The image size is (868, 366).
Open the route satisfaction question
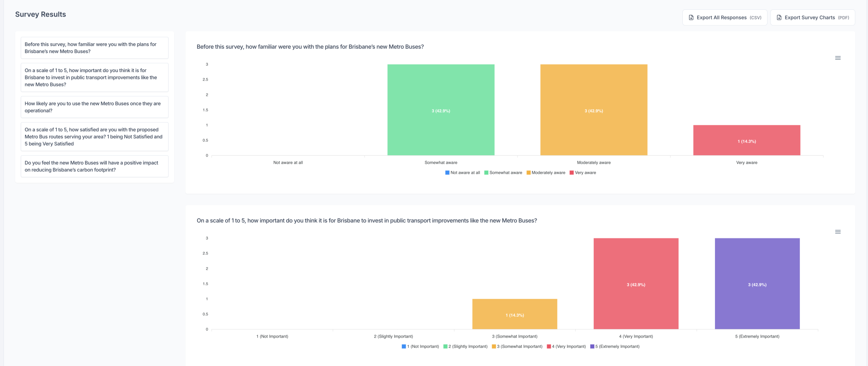coord(95,137)
